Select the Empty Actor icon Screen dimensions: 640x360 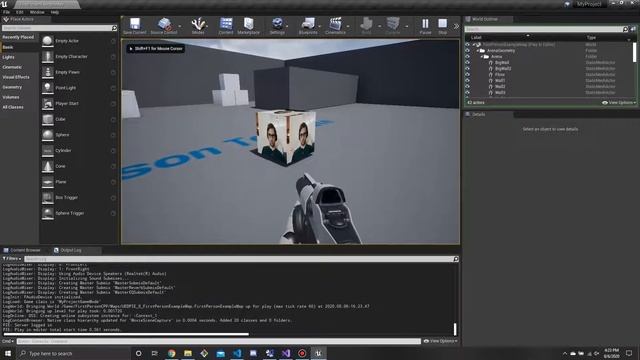[x=48, y=41]
